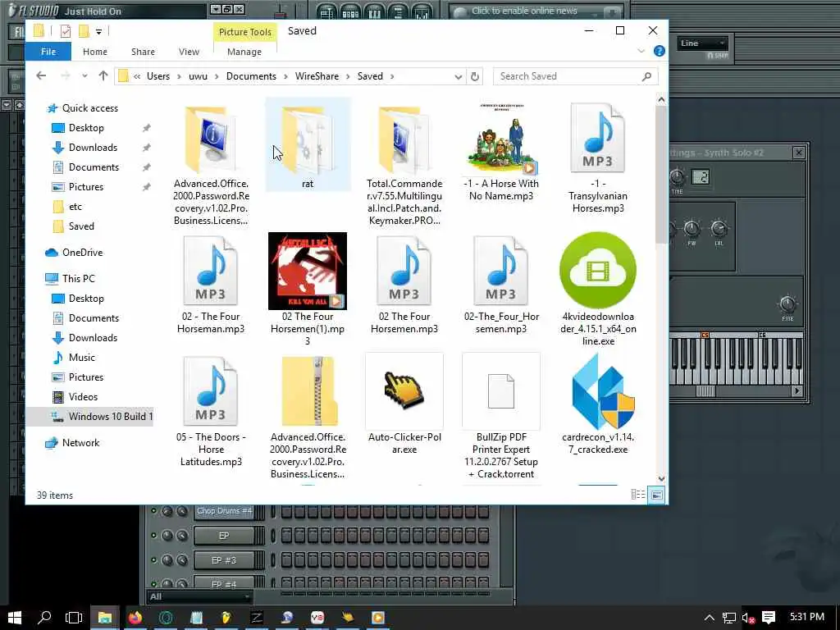Select 02 - The Four Horseman.mp3 icon

coord(211,271)
